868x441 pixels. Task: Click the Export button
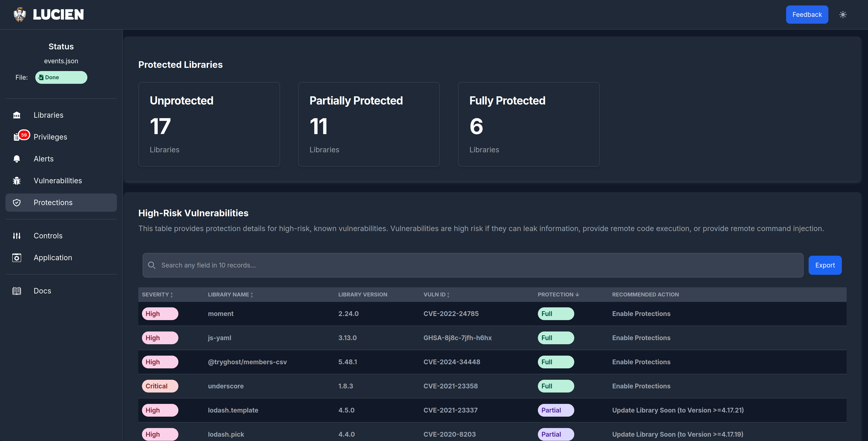[x=825, y=265]
